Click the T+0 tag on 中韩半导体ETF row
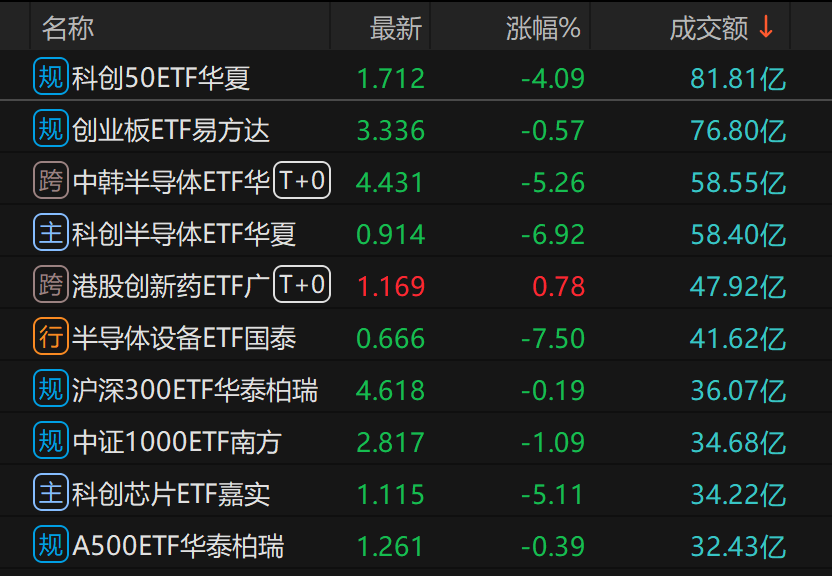This screenshot has width=832, height=576. pyautogui.click(x=302, y=180)
